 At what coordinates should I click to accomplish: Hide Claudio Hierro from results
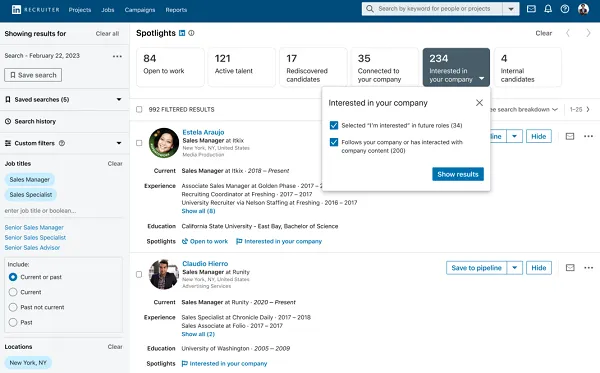coord(538,268)
